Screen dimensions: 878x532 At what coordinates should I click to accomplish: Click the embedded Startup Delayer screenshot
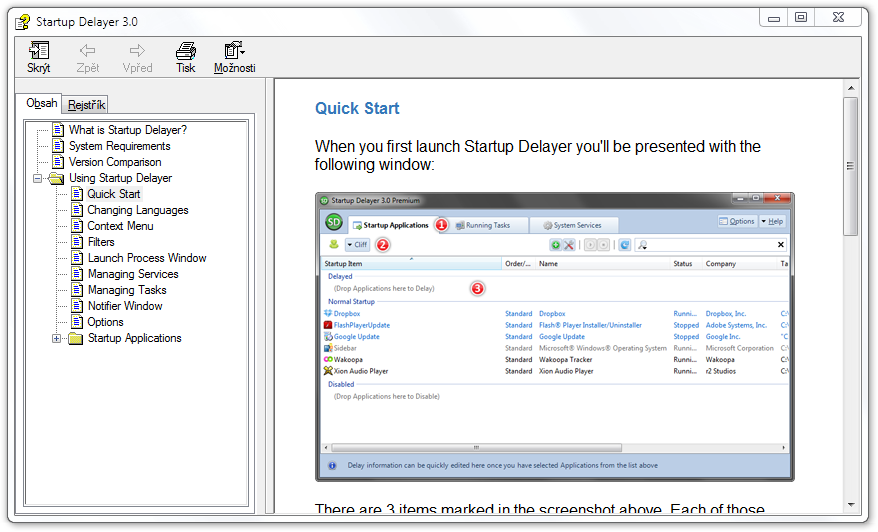(554, 337)
